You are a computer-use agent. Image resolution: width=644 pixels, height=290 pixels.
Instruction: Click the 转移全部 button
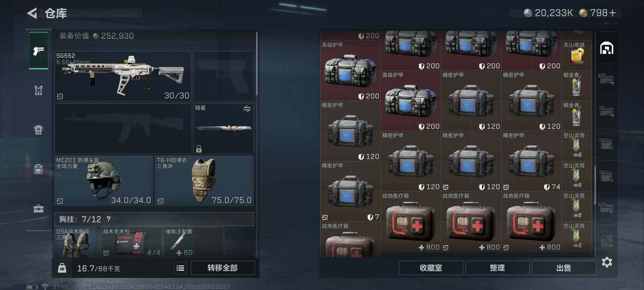222,268
